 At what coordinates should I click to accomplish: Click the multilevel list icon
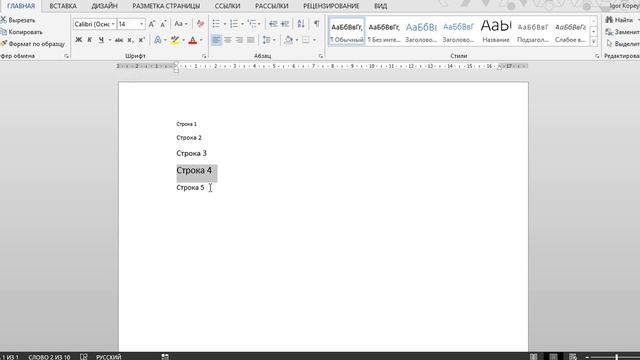coord(252,24)
